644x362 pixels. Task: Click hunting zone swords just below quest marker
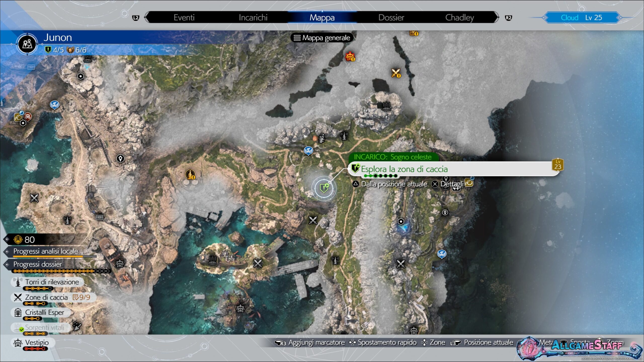(313, 220)
